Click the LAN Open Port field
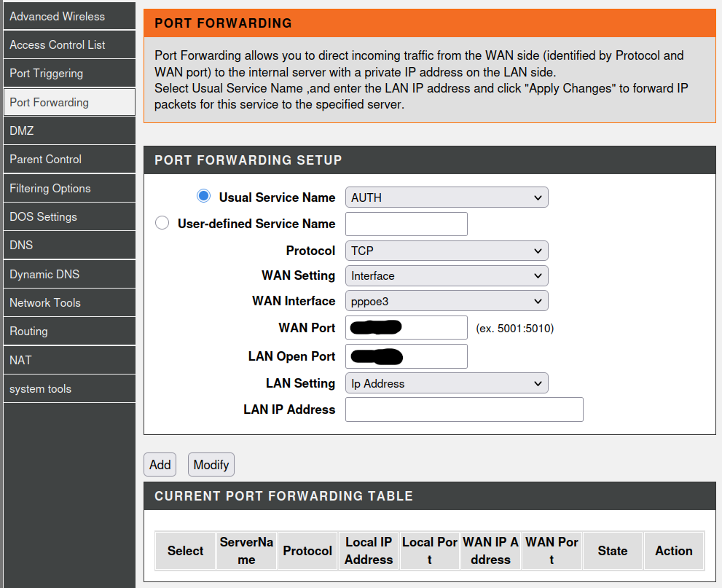722x588 pixels. point(406,356)
